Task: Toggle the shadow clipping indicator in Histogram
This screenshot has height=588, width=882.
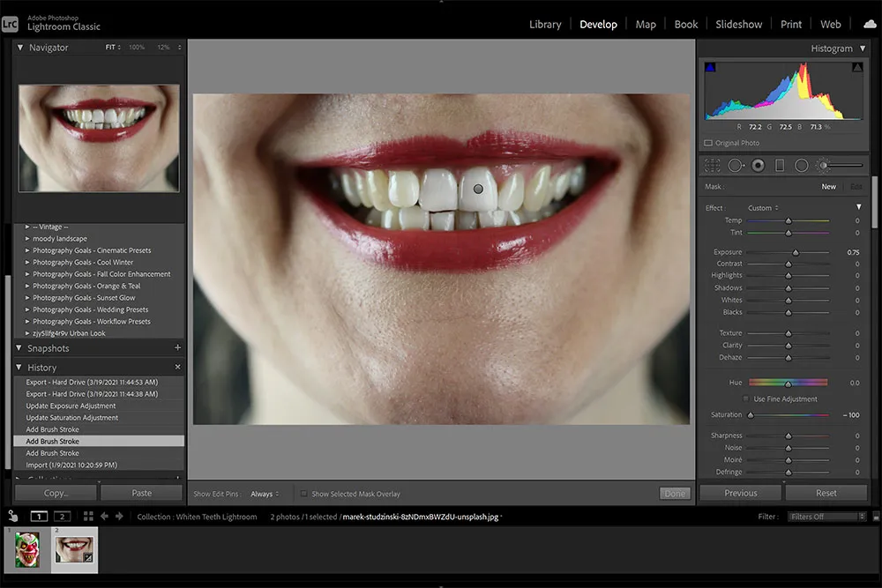Action: click(x=711, y=67)
